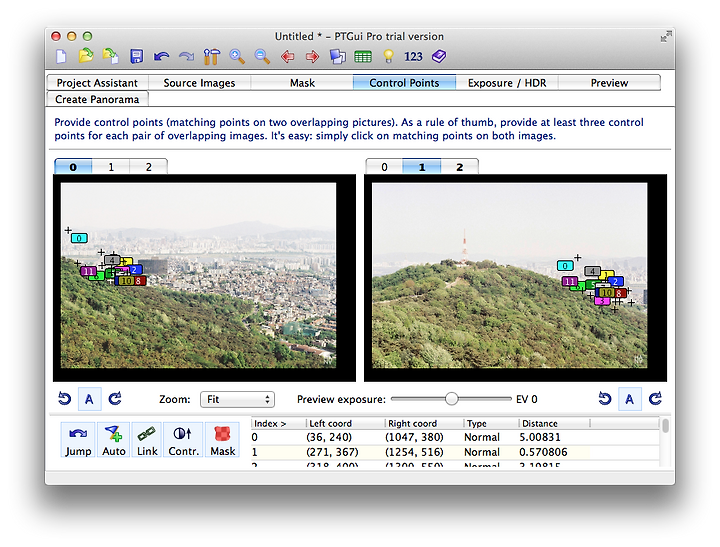Rotate the left image clockwise
Image resolution: width=720 pixels, height=547 pixels.
(x=115, y=398)
